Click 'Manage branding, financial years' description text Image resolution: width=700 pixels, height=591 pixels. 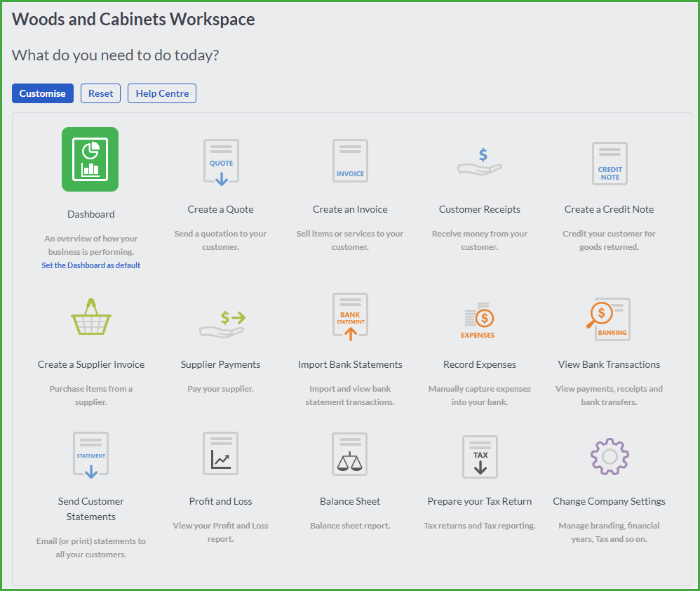[x=609, y=532]
